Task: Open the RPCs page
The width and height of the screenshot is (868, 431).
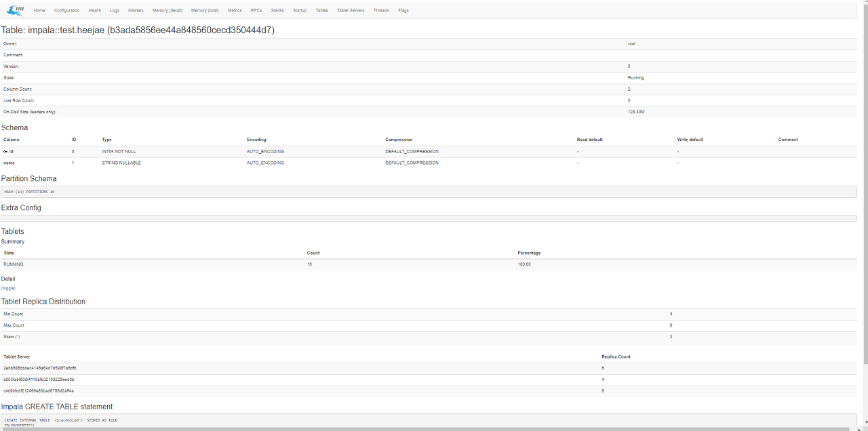Action: click(256, 10)
